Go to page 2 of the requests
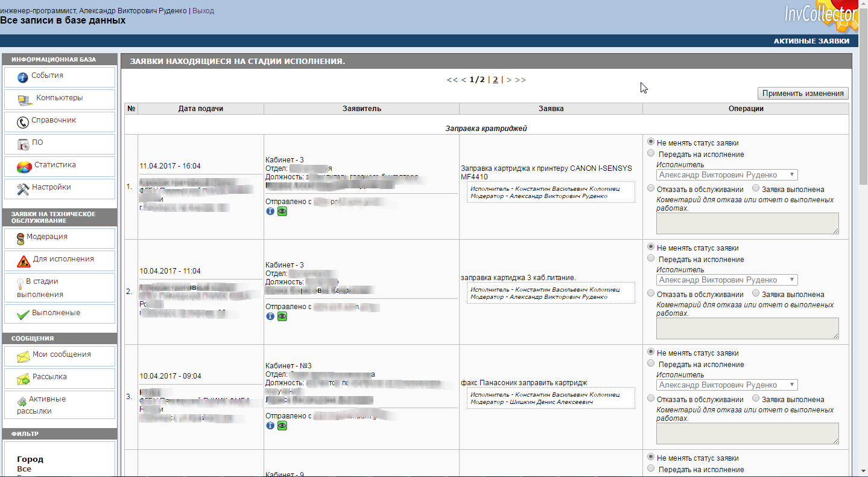Viewport: 868px width, 477px height. [x=495, y=80]
